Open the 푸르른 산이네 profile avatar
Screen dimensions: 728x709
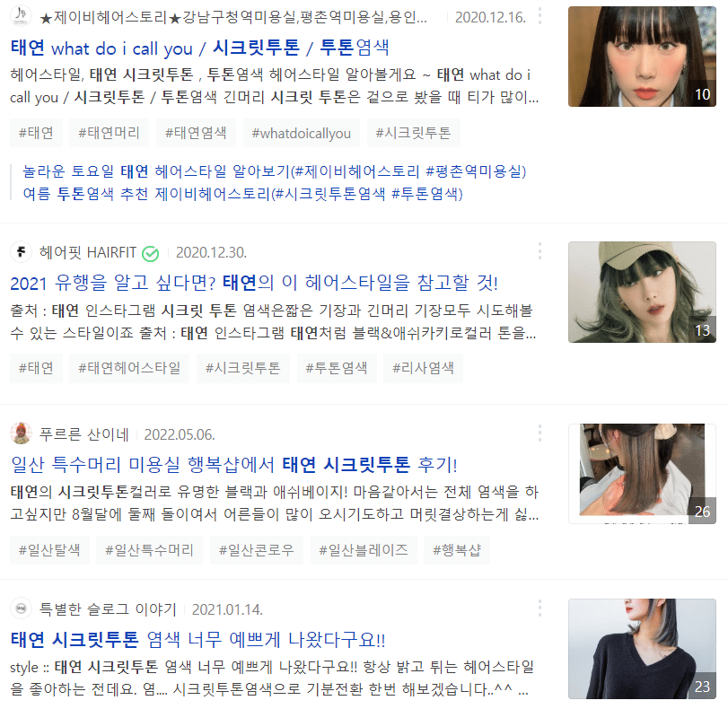(21, 433)
